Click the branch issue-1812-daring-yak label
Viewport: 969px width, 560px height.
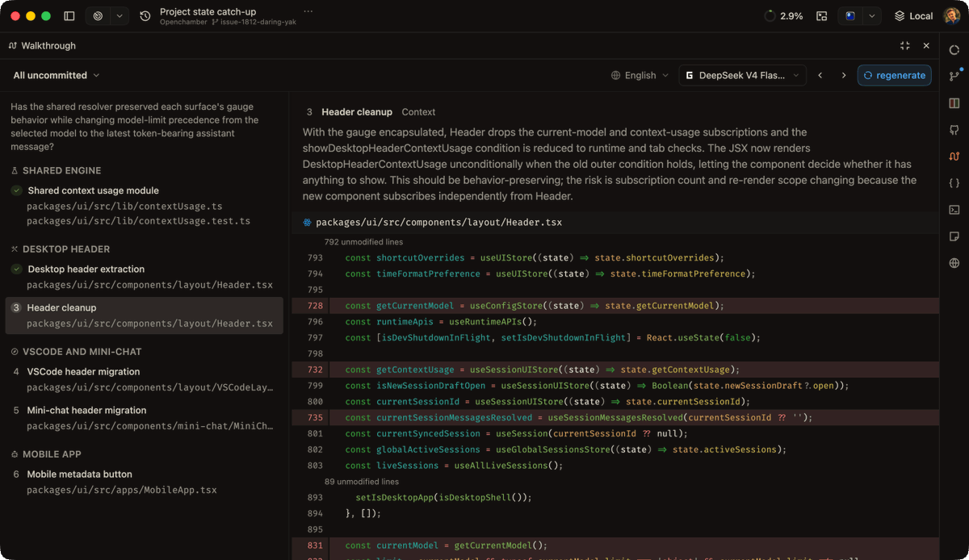[254, 22]
